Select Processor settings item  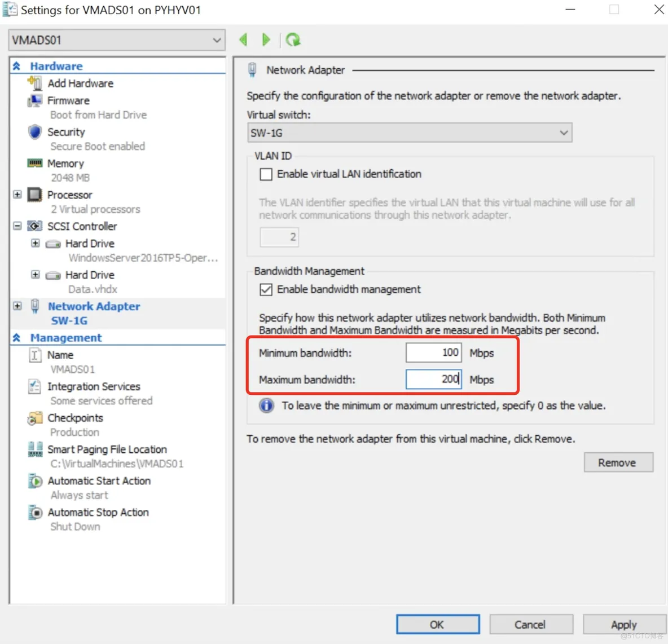click(x=70, y=195)
